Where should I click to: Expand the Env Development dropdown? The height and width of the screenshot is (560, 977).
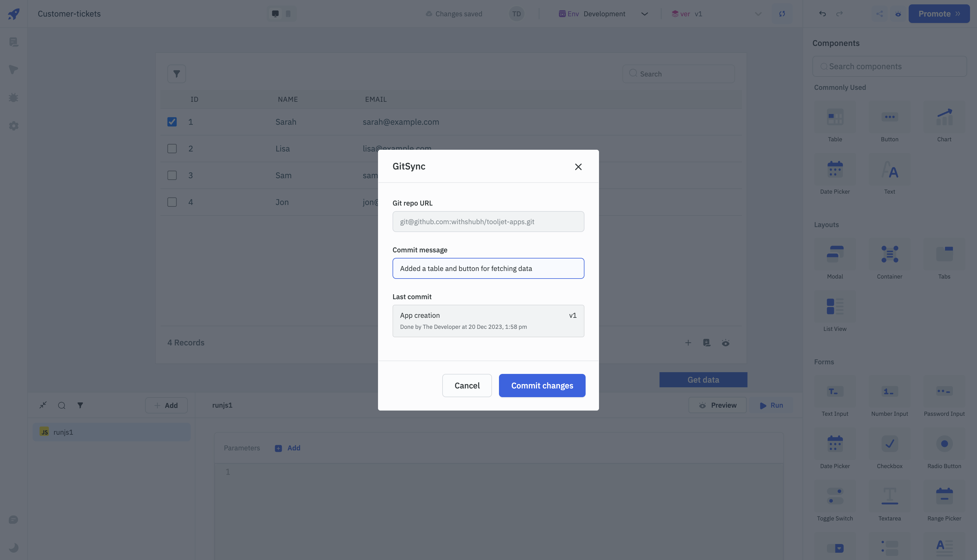pyautogui.click(x=644, y=14)
